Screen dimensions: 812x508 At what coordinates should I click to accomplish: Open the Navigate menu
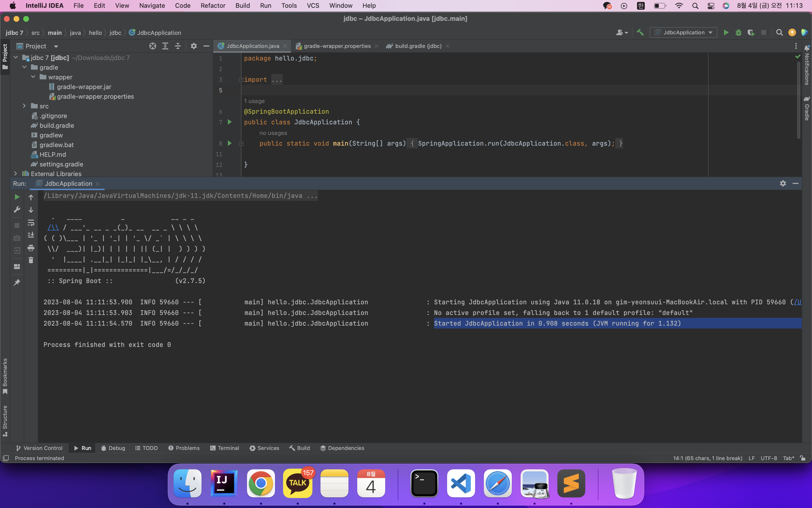[x=152, y=6]
